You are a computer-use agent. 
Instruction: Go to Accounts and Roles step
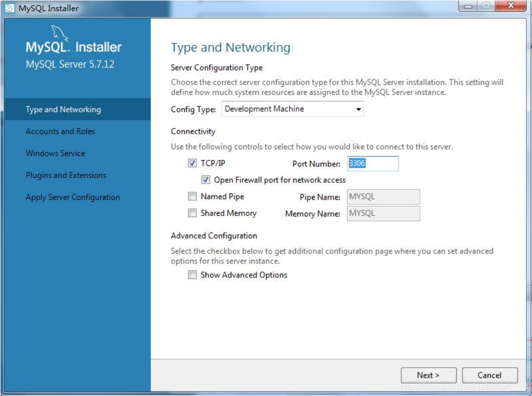tap(61, 131)
